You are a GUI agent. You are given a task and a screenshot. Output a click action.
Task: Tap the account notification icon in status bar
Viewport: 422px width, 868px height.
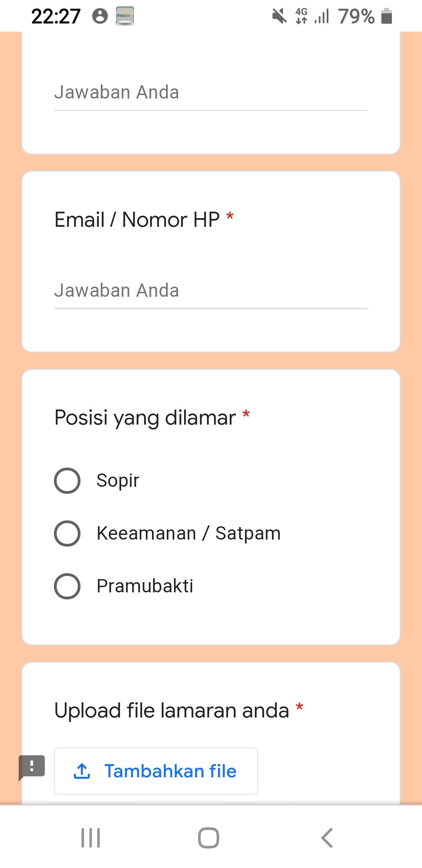100,16
